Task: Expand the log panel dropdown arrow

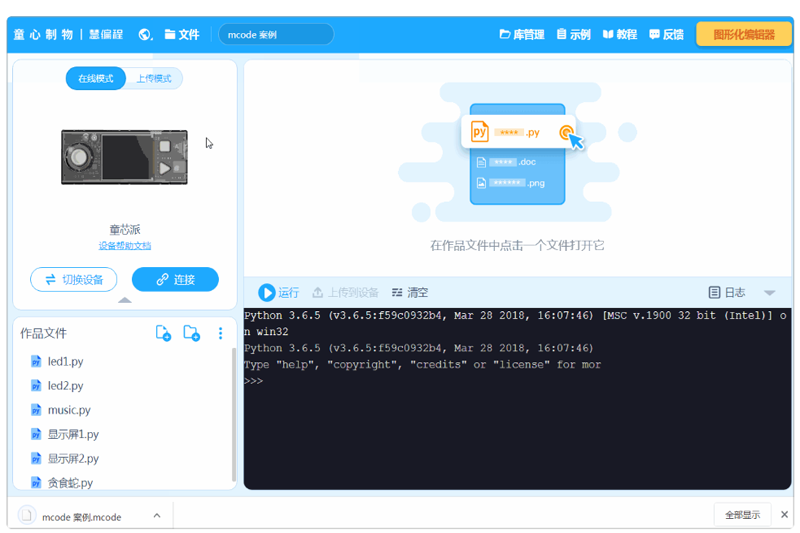Action: coord(769,293)
